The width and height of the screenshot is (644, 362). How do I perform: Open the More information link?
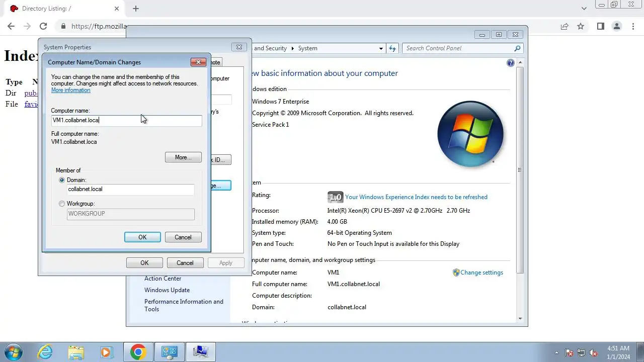(x=70, y=90)
